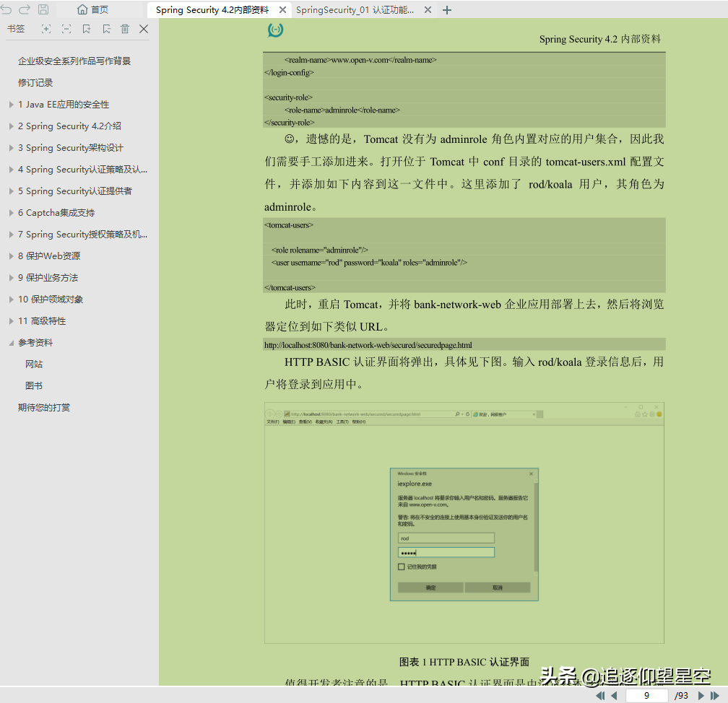The width and height of the screenshot is (728, 703).
Task: Close the Spring Security 4.2内部资料 tab
Action: point(282,10)
